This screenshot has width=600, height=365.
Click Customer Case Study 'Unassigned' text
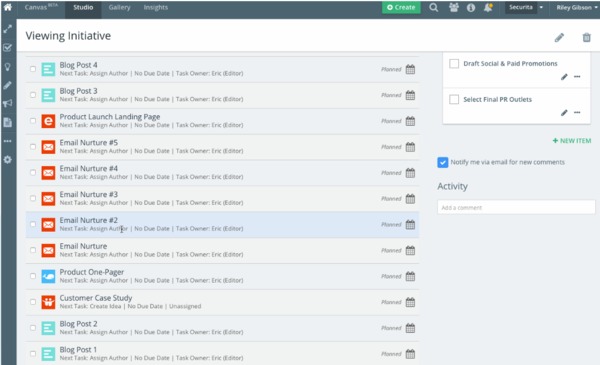(185, 306)
